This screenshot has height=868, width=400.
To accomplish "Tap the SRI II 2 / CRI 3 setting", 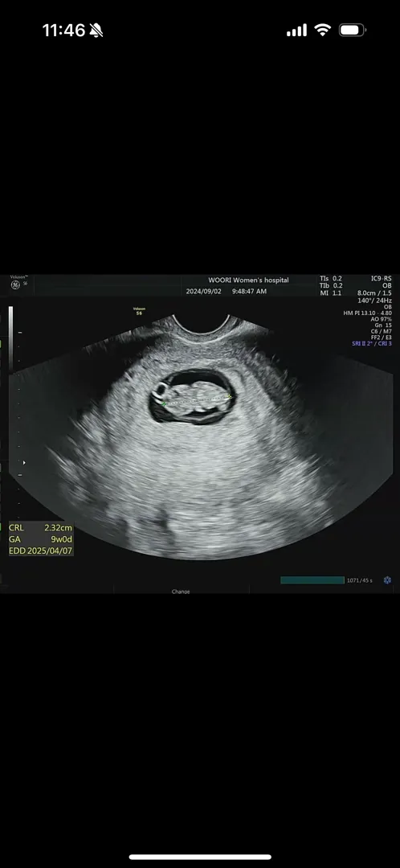I will click(x=372, y=344).
